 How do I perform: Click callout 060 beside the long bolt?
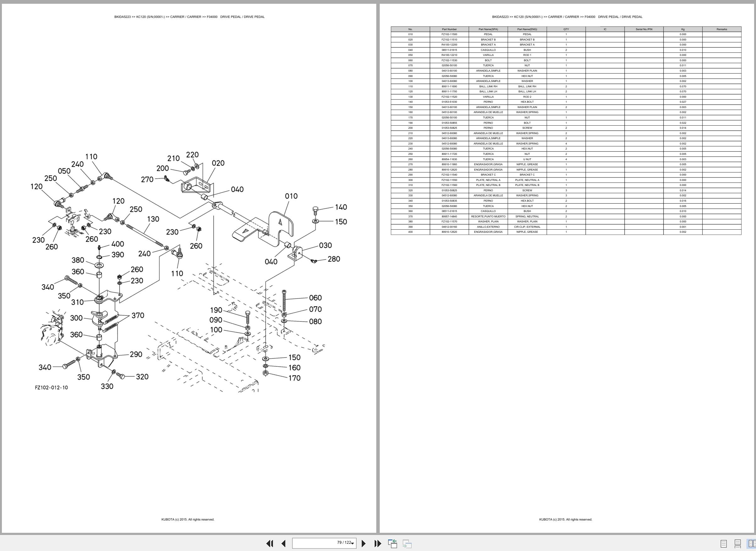coord(315,298)
